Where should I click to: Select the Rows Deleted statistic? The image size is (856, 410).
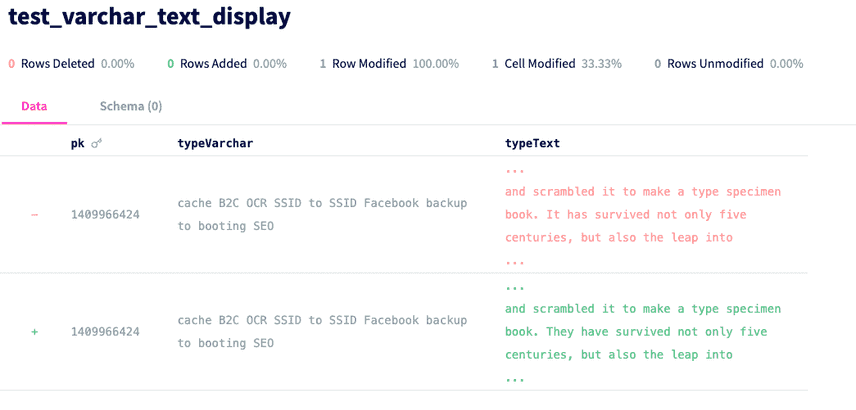72,64
